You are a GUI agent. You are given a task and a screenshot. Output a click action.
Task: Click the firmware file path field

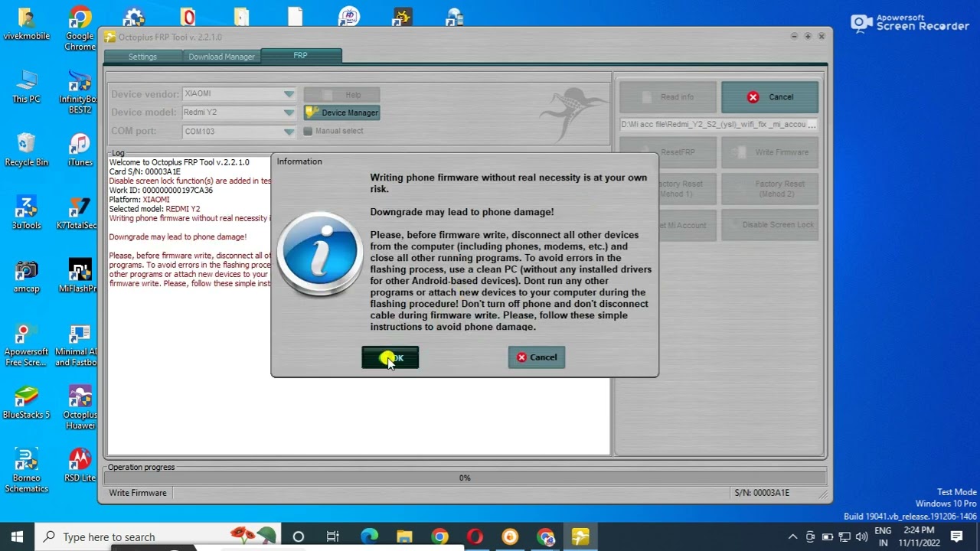coord(719,124)
